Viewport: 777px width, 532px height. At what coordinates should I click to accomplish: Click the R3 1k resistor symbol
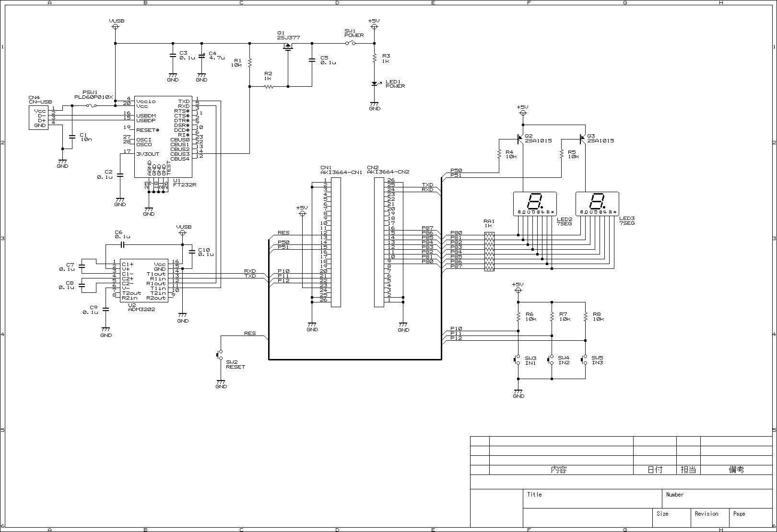click(x=375, y=58)
